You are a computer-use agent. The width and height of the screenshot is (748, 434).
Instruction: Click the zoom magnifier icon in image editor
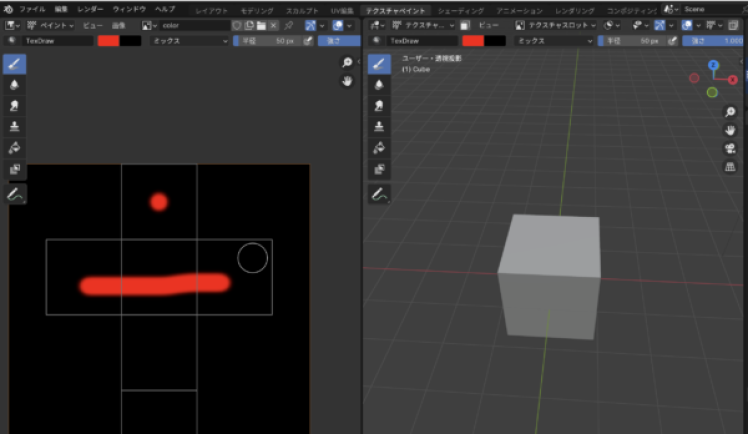tap(347, 62)
